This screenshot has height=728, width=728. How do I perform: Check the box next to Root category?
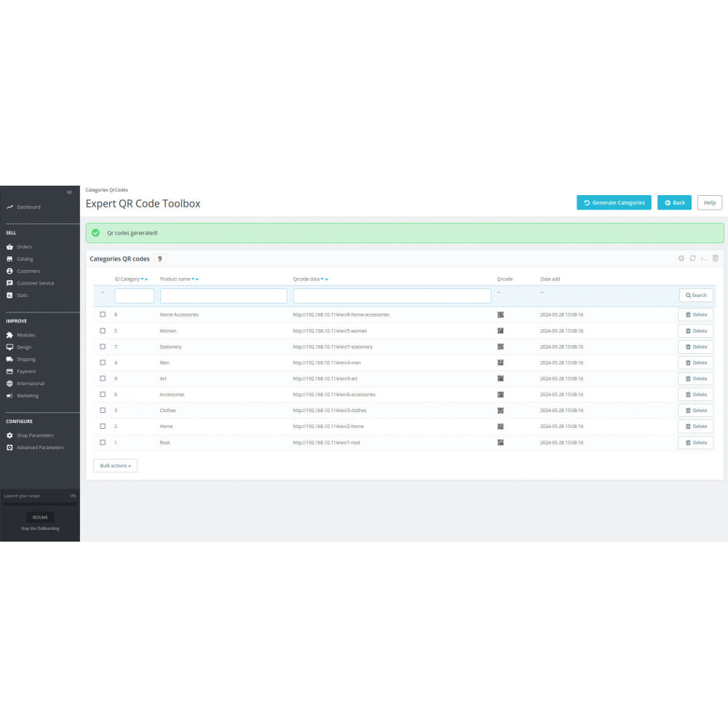[103, 443]
